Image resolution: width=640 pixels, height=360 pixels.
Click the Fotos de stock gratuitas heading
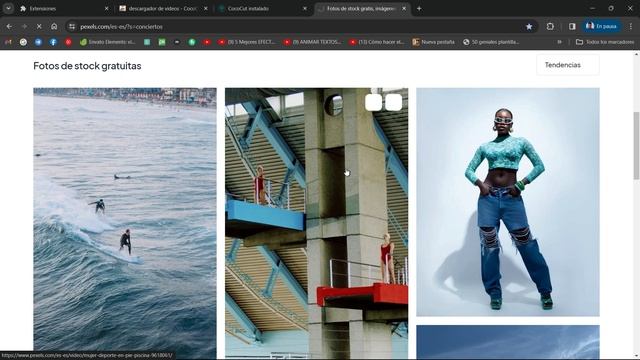pos(87,66)
